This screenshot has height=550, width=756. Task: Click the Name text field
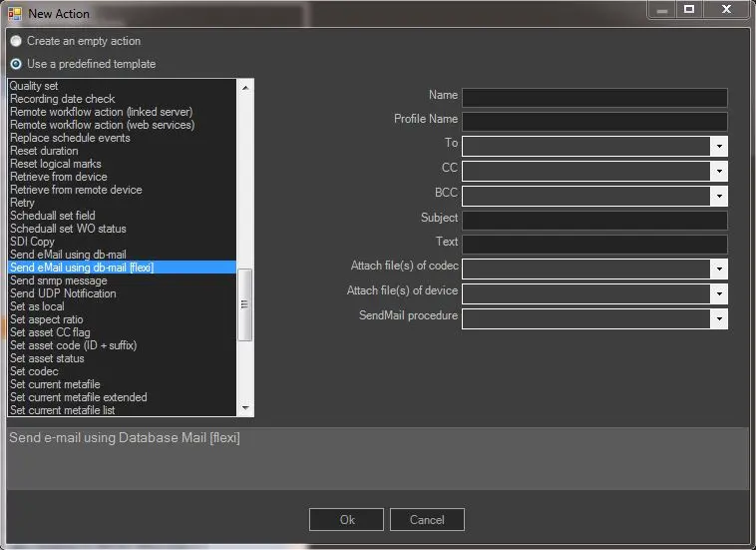click(594, 97)
